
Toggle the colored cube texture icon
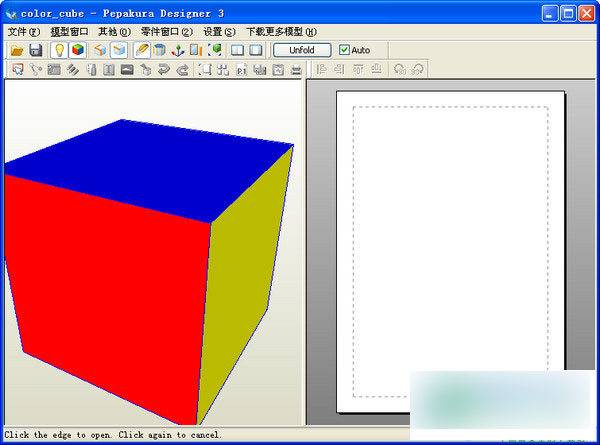point(78,50)
